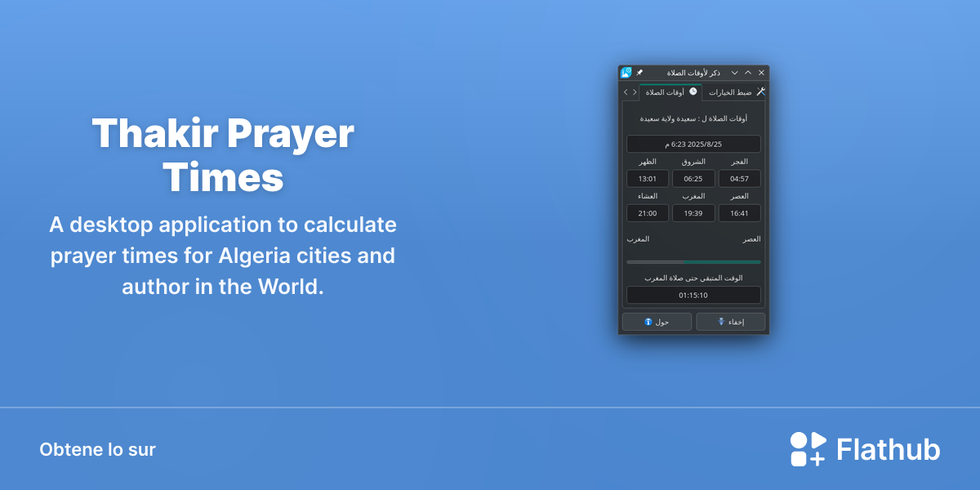Click the Maghrib time field 19:39
The image size is (980, 490).
(x=693, y=213)
